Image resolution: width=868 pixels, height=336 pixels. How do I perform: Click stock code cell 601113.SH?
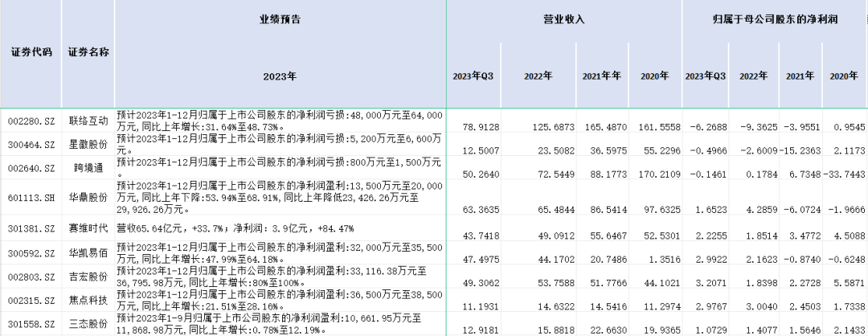point(31,194)
